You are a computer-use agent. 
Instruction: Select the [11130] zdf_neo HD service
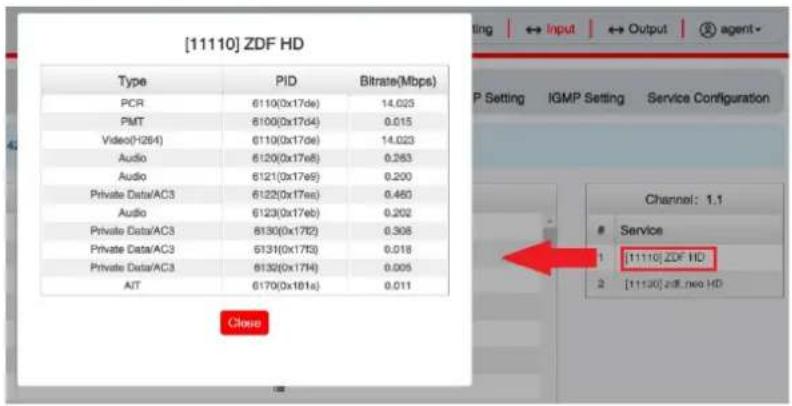point(673,284)
